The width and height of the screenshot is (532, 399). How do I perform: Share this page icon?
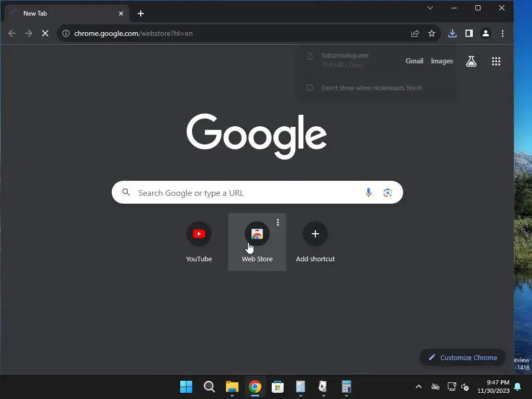[415, 33]
